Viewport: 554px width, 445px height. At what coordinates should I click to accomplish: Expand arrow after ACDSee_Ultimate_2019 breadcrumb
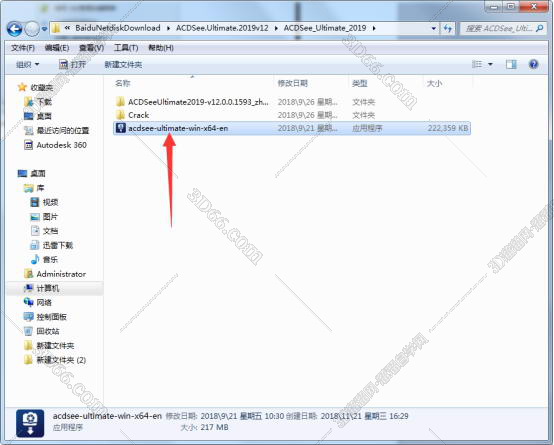pyautogui.click(x=374, y=28)
